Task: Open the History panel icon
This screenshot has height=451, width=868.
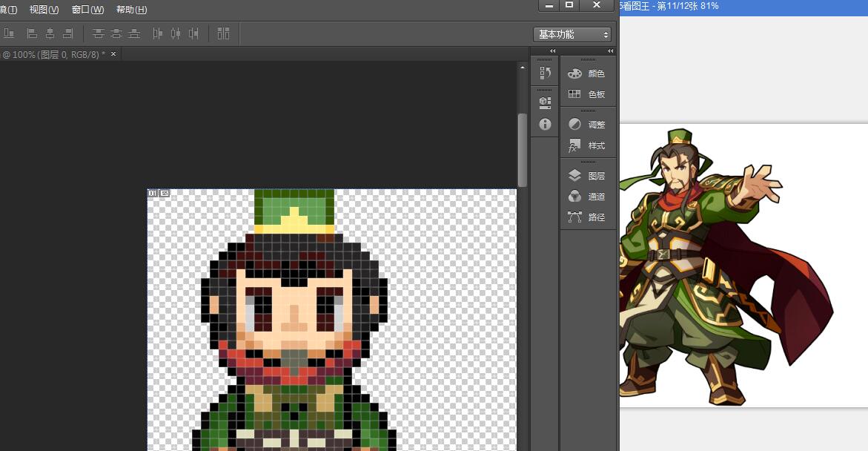Action: pyautogui.click(x=546, y=73)
